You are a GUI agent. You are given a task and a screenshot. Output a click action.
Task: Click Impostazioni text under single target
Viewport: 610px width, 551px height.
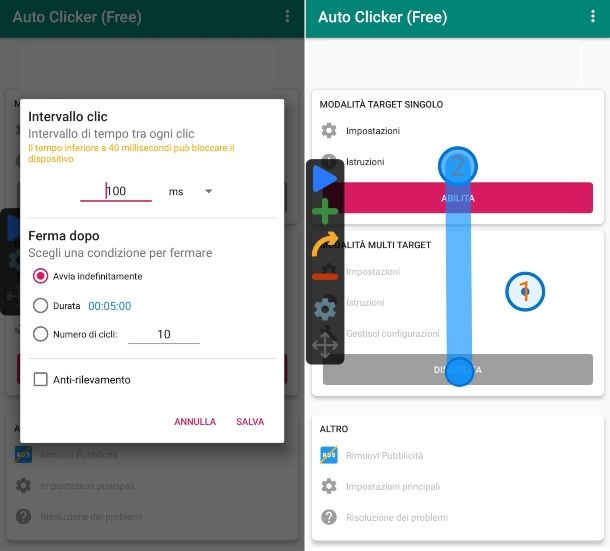pyautogui.click(x=373, y=131)
